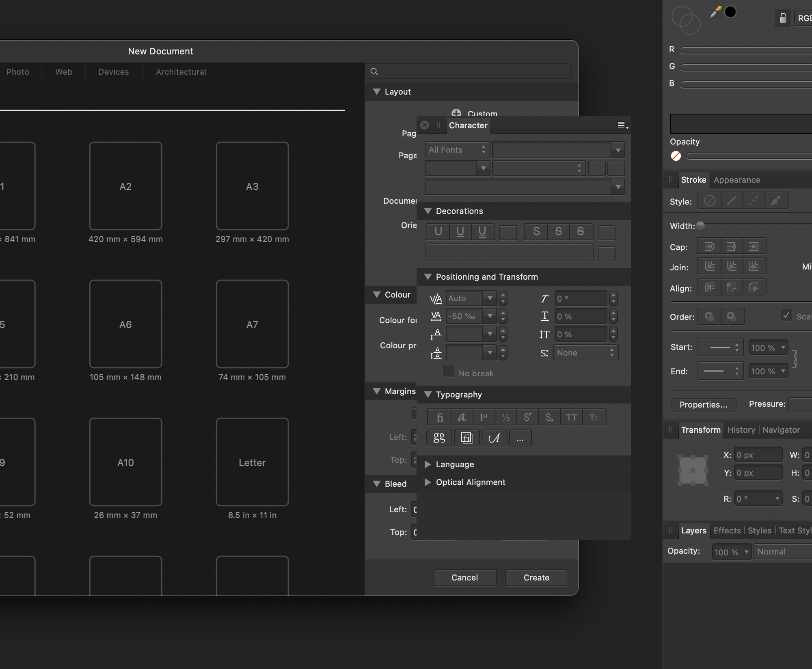This screenshot has height=669, width=812.
Task: Select the dashed stroke style
Action: click(x=753, y=201)
